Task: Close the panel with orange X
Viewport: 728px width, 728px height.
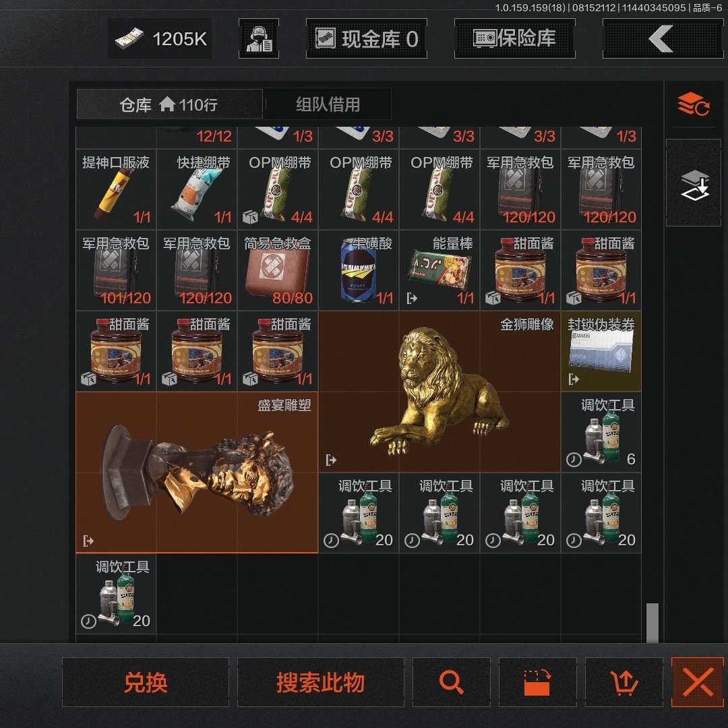Action: (x=698, y=682)
